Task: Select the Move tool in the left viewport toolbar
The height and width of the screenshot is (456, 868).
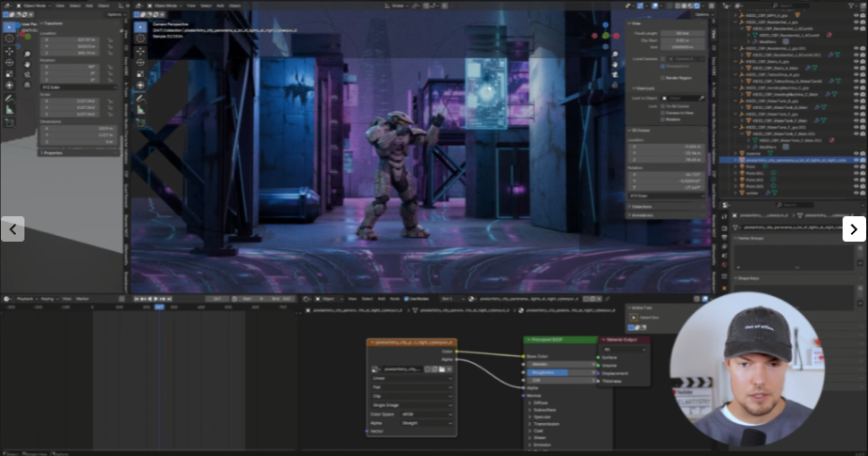Action: (x=9, y=51)
